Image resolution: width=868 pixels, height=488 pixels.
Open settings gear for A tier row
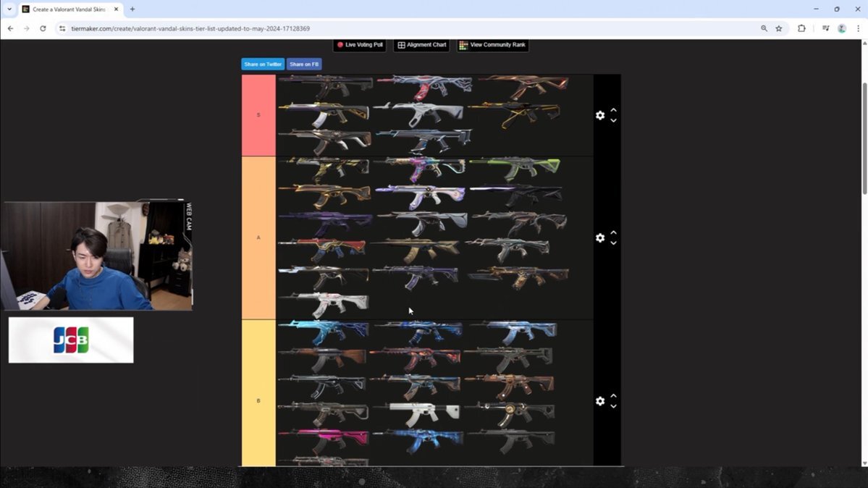(600, 237)
